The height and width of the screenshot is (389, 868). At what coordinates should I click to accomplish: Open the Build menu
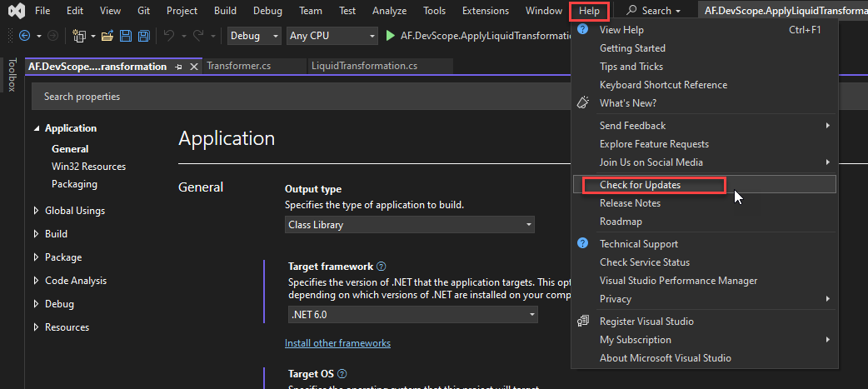(x=225, y=11)
